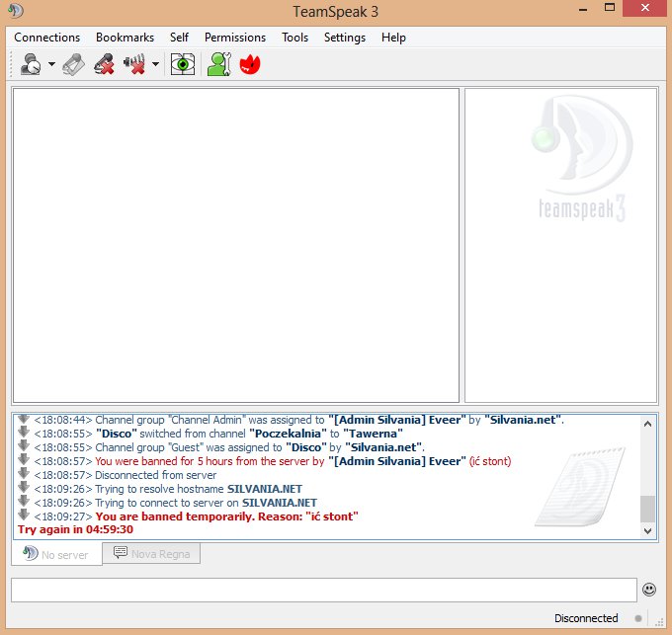Toggle subscribe-to-all-channels with the eye icon

point(183,64)
